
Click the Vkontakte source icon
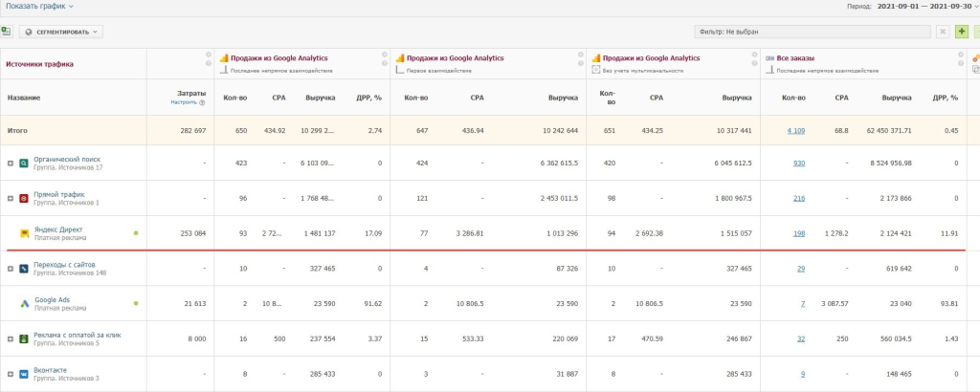tap(24, 374)
